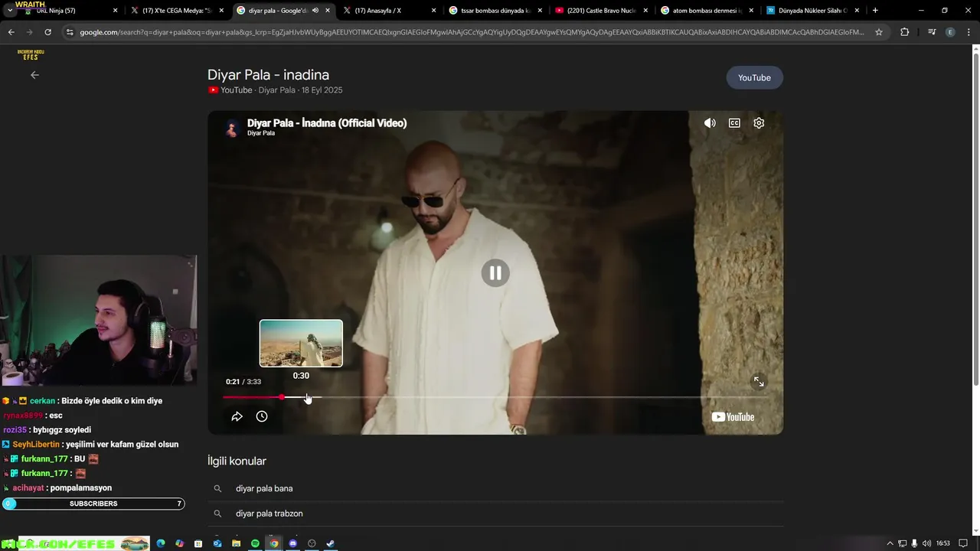Screen dimensions: 980x551
Task: Click the related search magnifier beside trabzon
Action: [217, 514]
